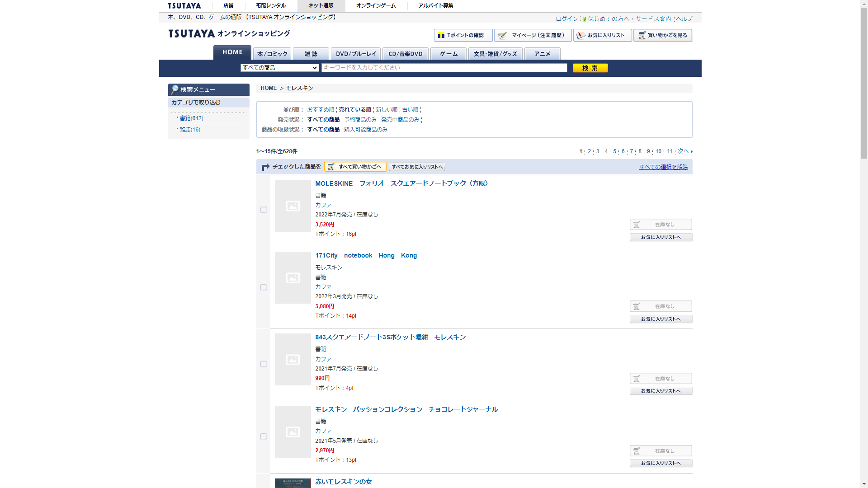868x488 pixels.
Task: Click the MOLESKINE Folio product placeholder image
Action: click(x=292, y=206)
